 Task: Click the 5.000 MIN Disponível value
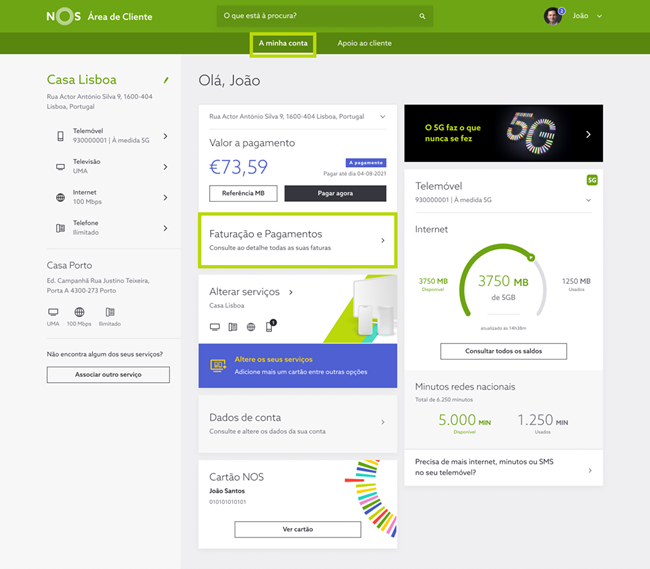[465, 423]
